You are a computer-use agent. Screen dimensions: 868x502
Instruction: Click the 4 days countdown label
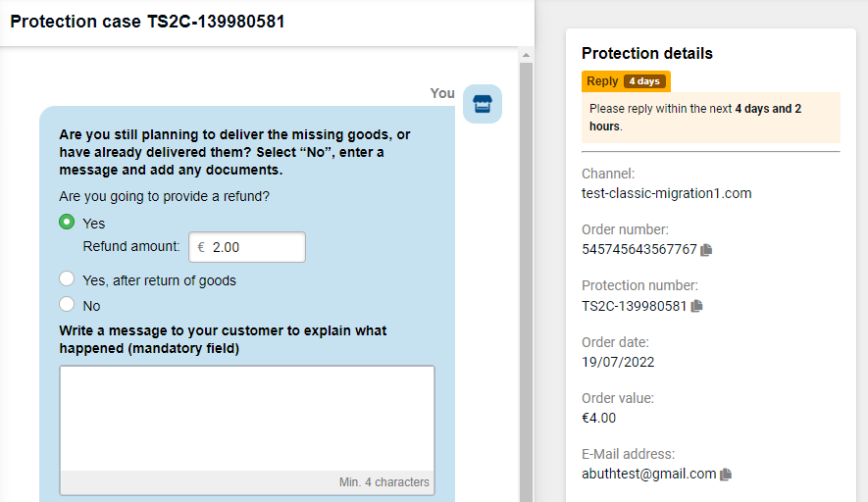(644, 81)
